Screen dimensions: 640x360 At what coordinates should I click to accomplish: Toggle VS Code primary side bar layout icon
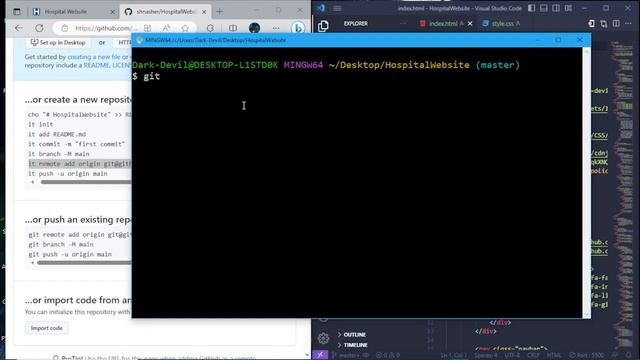(531, 8)
